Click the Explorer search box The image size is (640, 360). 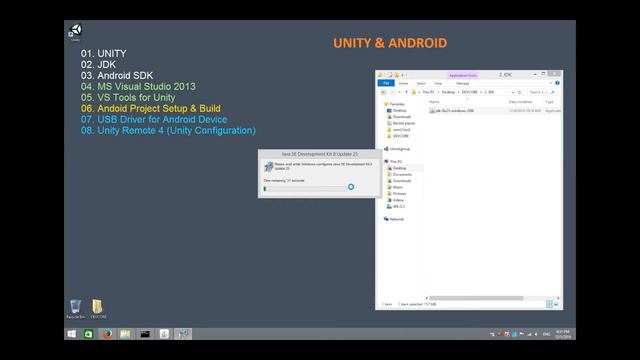click(541, 92)
